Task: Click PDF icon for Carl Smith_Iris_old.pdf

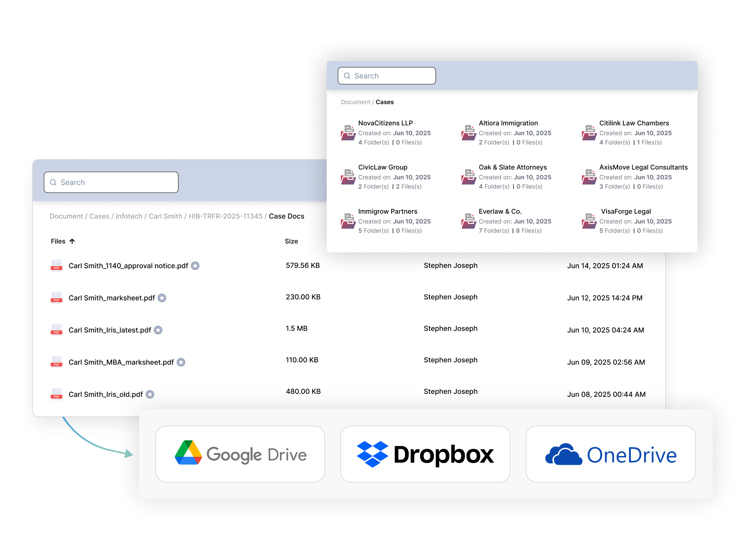Action: click(56, 394)
